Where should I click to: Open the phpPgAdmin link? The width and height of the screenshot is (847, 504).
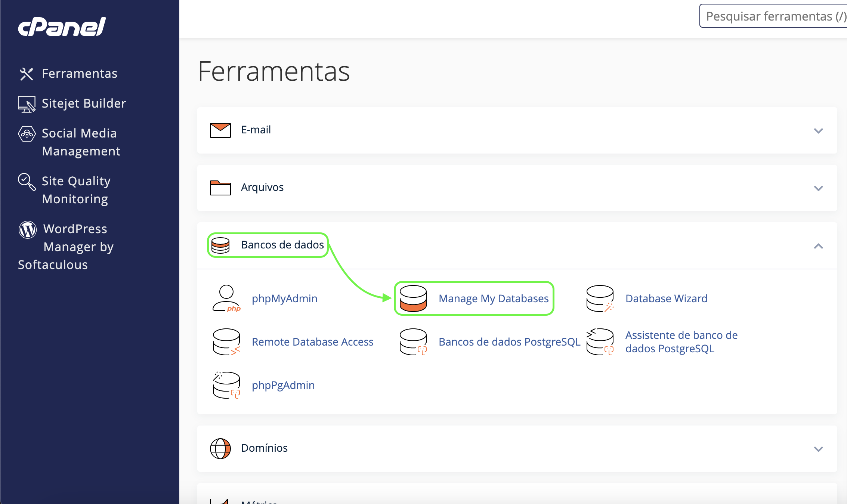click(283, 385)
